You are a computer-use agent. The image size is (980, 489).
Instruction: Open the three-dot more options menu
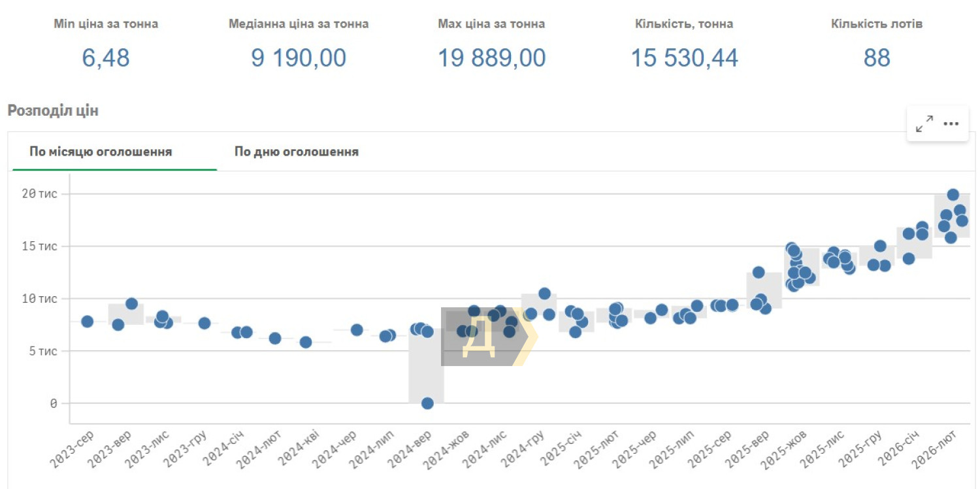951,124
